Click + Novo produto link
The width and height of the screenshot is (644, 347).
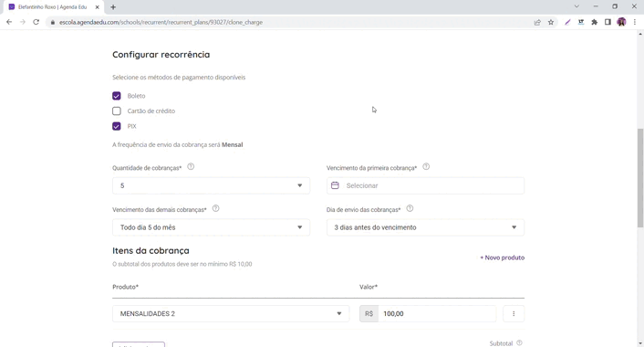click(x=503, y=258)
